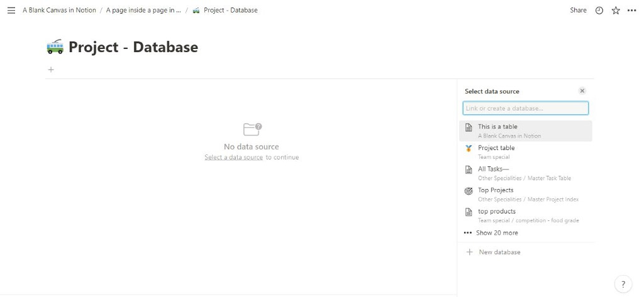Click the 'Project - Database' page title

point(133,46)
